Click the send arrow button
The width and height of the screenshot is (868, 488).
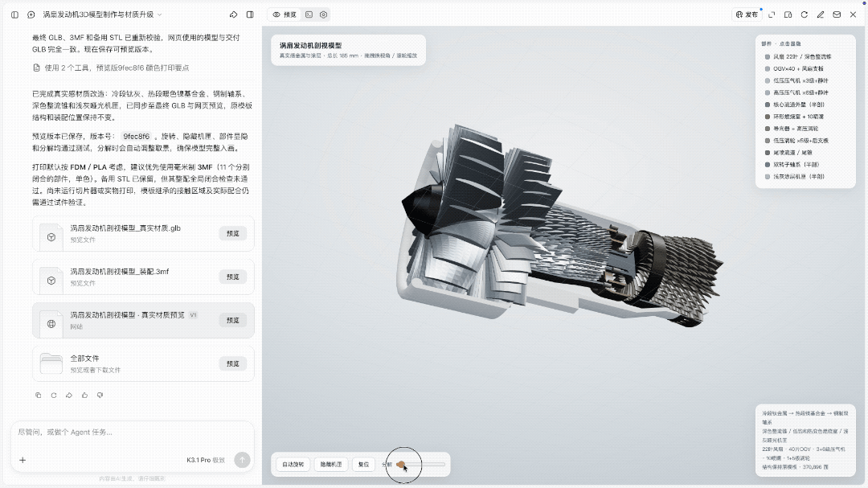click(x=242, y=460)
